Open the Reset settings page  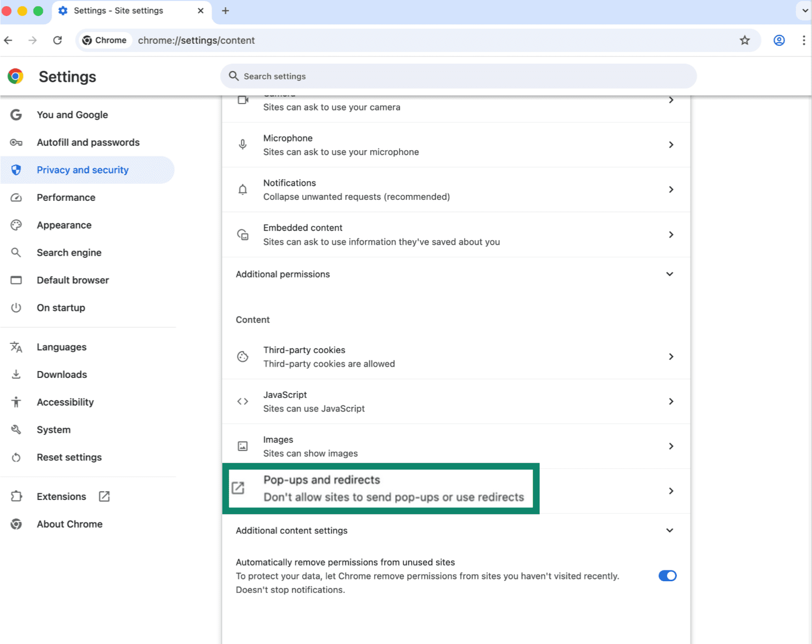[69, 457]
